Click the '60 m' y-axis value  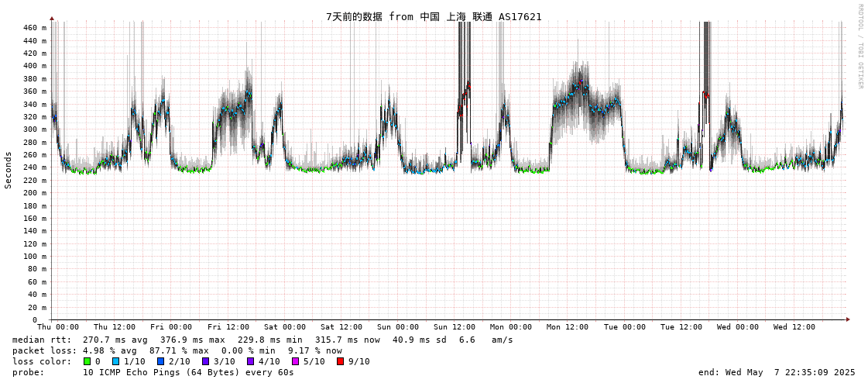(x=38, y=282)
